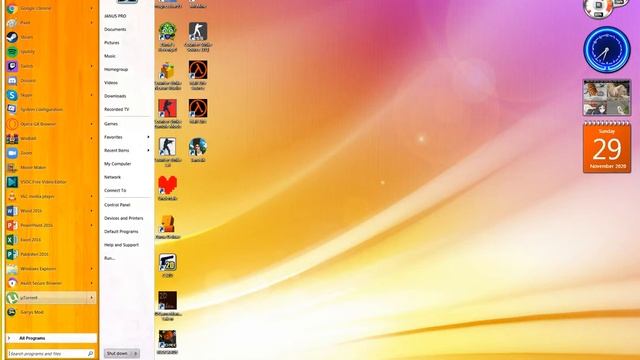
Task: Click the calendar gadget showing 29
Action: pos(607,147)
